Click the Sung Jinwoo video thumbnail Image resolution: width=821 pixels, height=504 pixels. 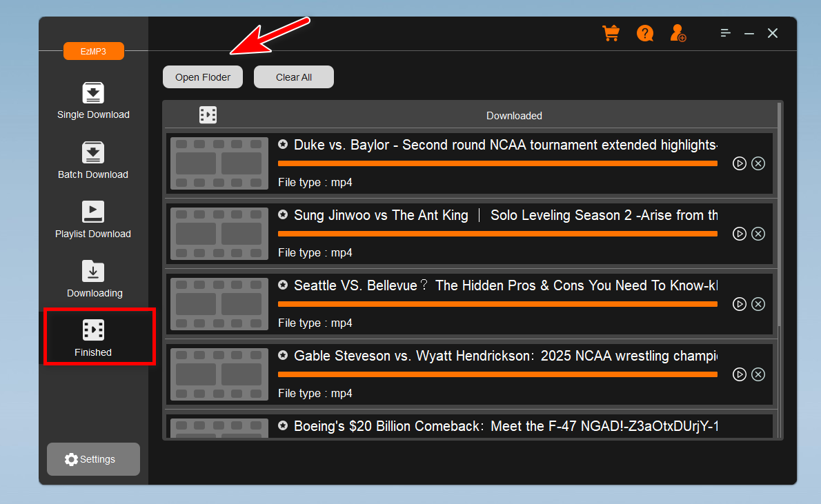(219, 234)
